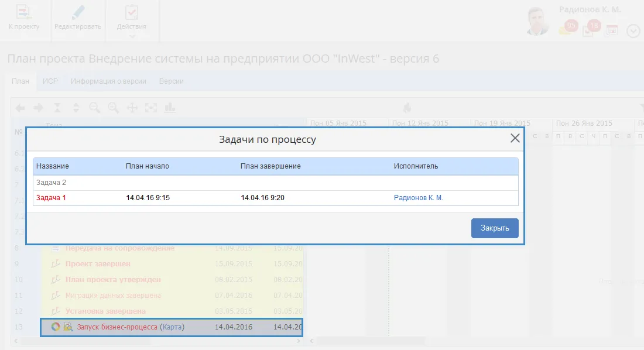Click the fit-to-screen icon in Gantt toolbar

151,108
